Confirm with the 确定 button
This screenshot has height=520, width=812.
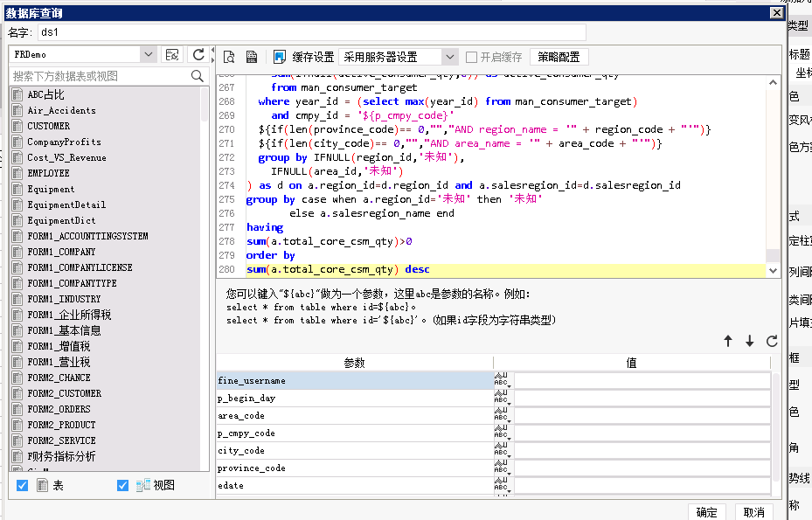(x=707, y=512)
